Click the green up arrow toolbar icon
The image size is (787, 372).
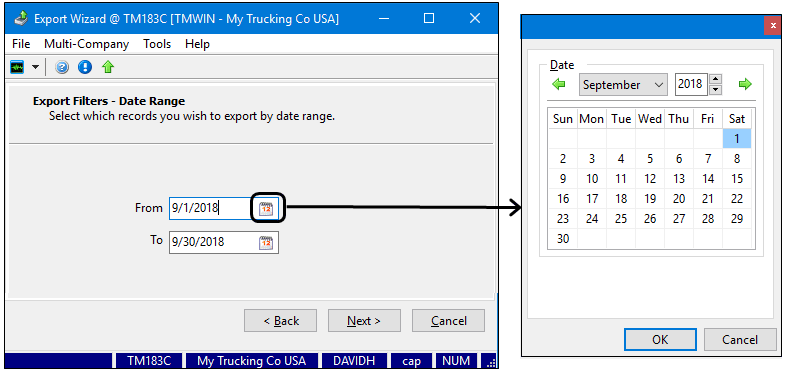click(108, 67)
